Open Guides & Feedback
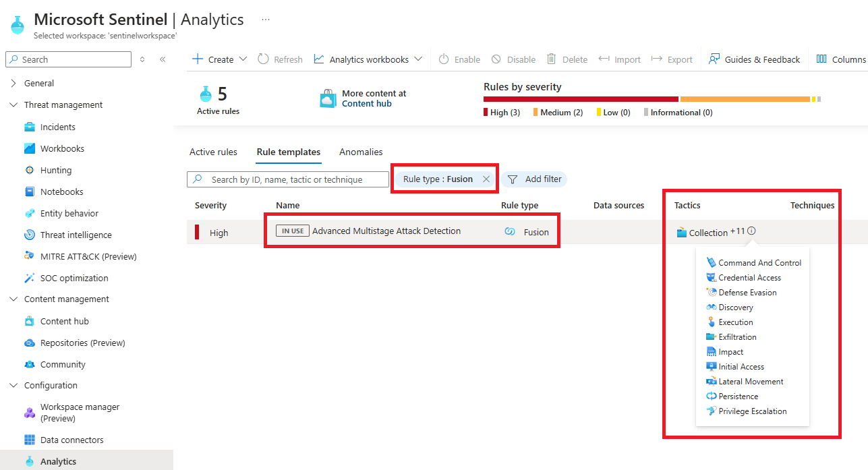This screenshot has height=470, width=868. point(754,59)
